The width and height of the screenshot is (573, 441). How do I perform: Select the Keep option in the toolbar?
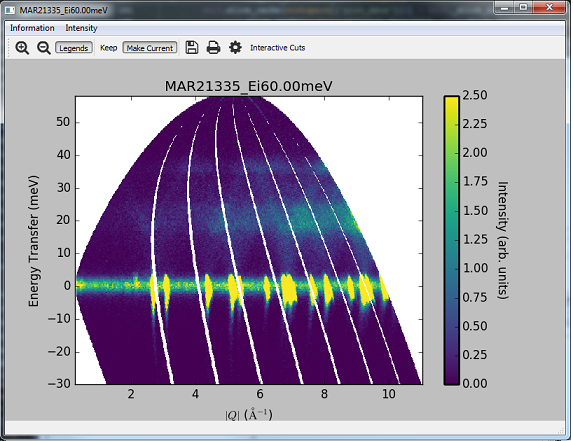(109, 48)
